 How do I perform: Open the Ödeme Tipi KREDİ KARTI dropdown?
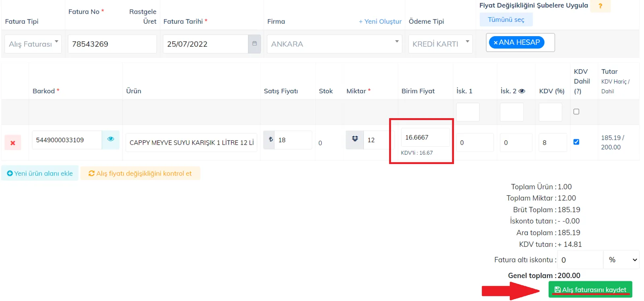point(441,44)
